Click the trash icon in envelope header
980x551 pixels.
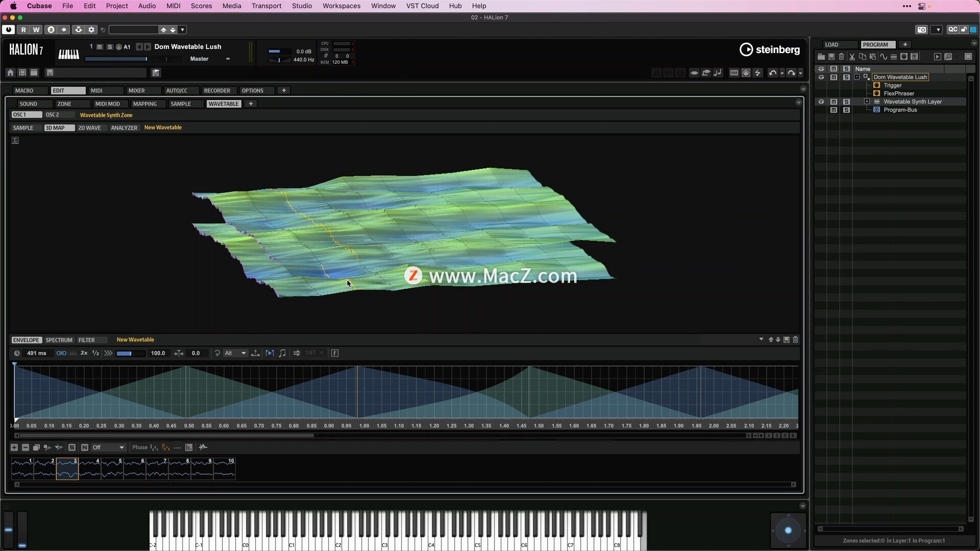(795, 340)
